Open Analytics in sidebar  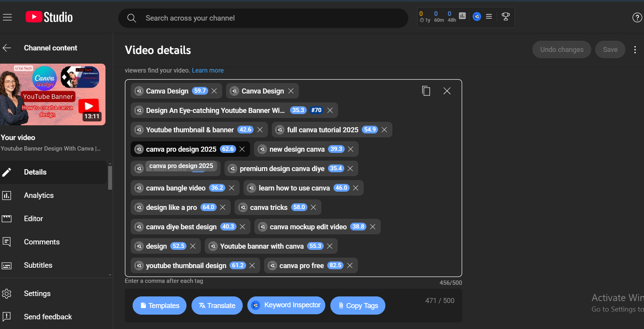point(54,196)
